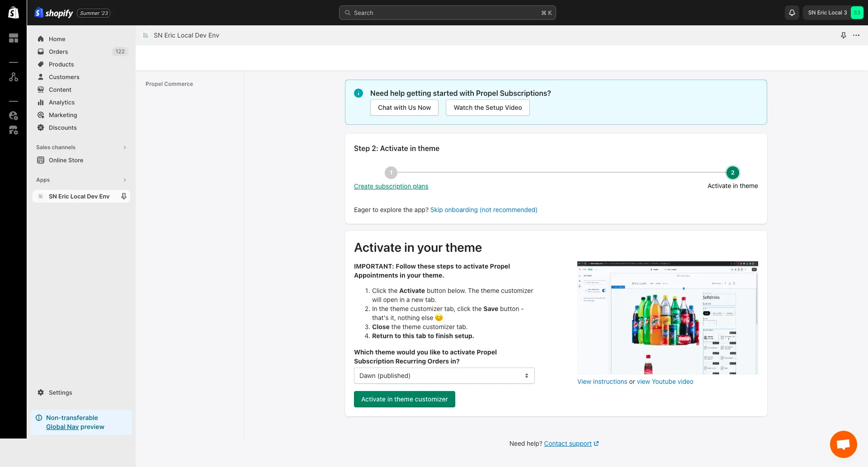Image resolution: width=868 pixels, height=467 pixels.
Task: Click the app icon beside SN Eric Local Dev Env title
Action: coord(146,35)
